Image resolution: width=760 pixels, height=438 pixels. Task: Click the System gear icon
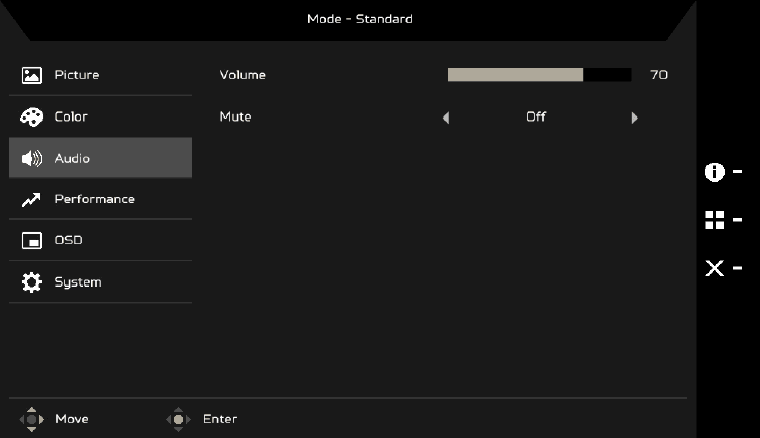[32, 283]
